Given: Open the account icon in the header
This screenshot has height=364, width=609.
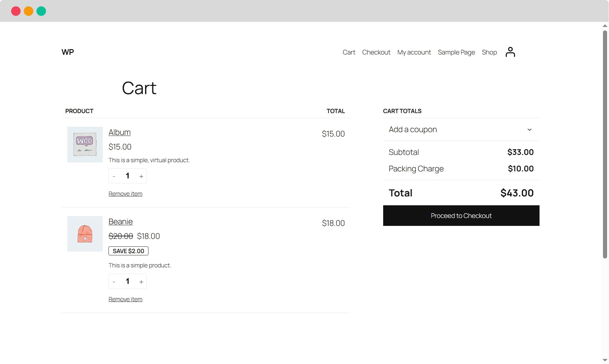Looking at the screenshot, I should pyautogui.click(x=510, y=52).
